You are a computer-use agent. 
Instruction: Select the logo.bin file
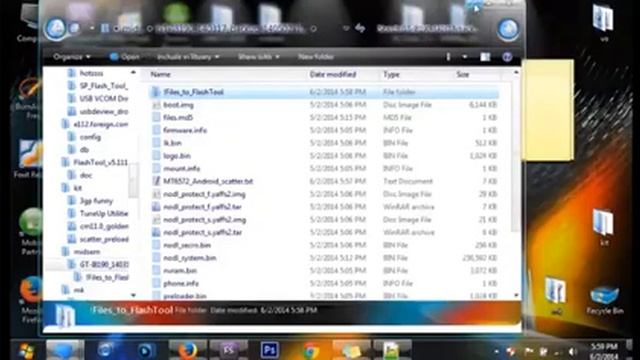click(176, 156)
